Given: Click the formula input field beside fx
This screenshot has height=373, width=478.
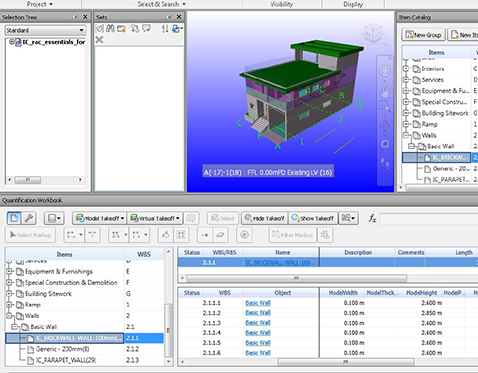Looking at the screenshot, I should (428, 218).
